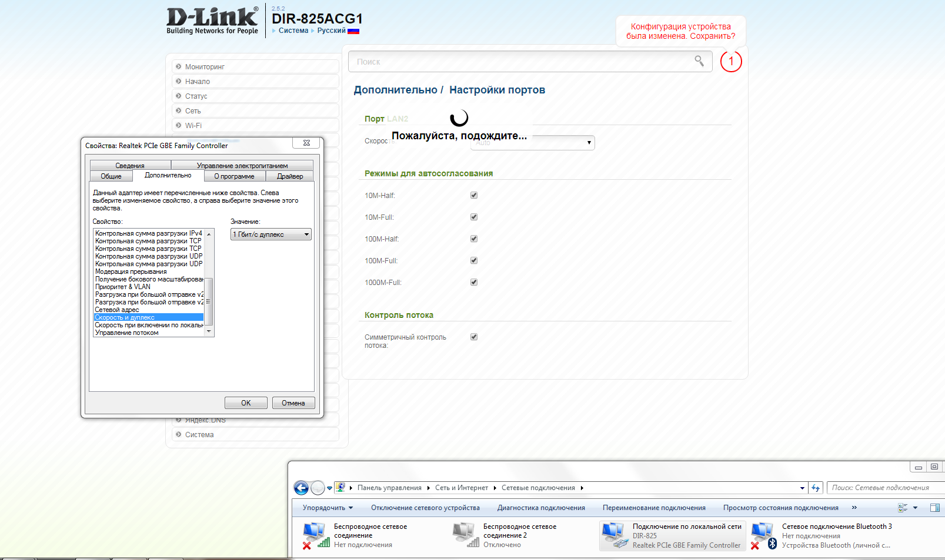Click the save configuration notification message
This screenshot has width=945, height=560.
click(x=681, y=31)
